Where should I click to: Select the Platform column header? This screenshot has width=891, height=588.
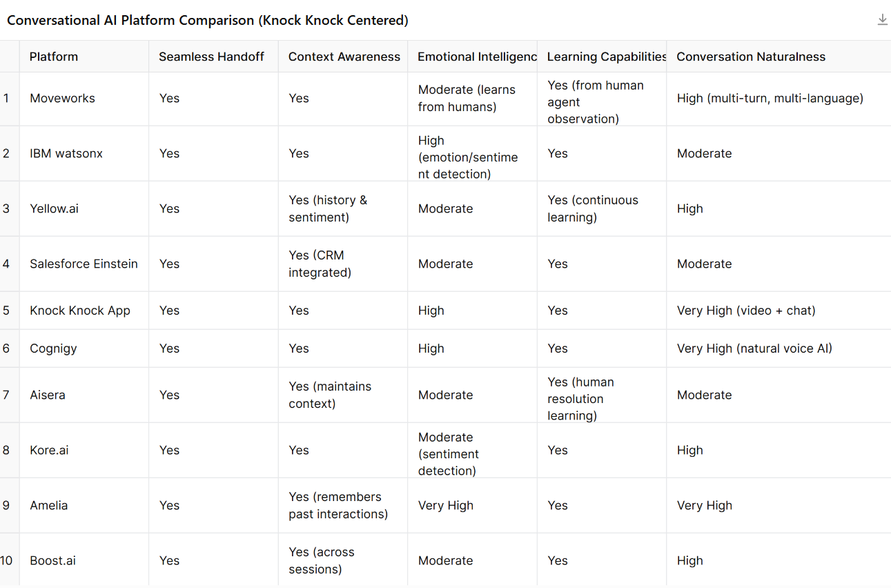tap(54, 57)
